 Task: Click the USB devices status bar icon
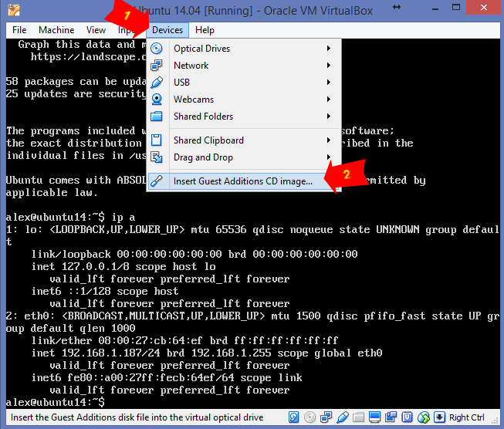(343, 417)
